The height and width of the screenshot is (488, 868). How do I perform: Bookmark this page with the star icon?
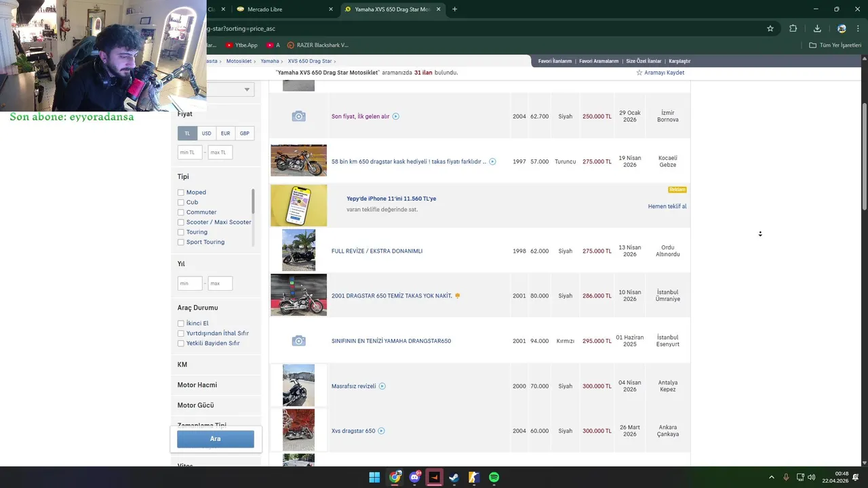pos(770,28)
